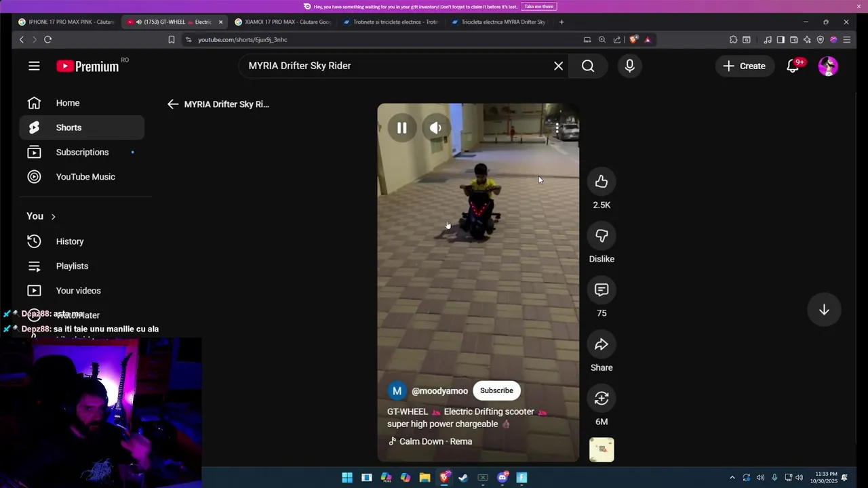This screenshot has height=488, width=868.
Task: Open Brave playlist music note icon
Action: (767, 39)
